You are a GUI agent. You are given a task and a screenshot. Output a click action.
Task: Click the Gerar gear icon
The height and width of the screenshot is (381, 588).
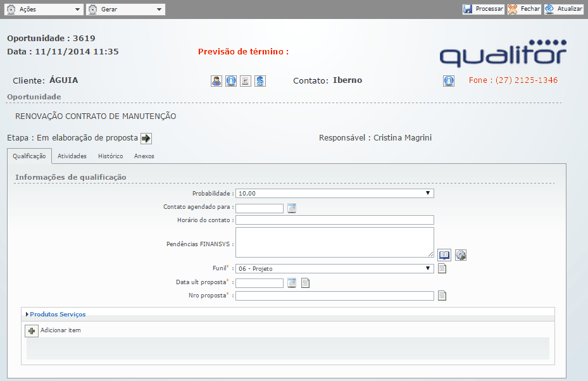pyautogui.click(x=93, y=9)
